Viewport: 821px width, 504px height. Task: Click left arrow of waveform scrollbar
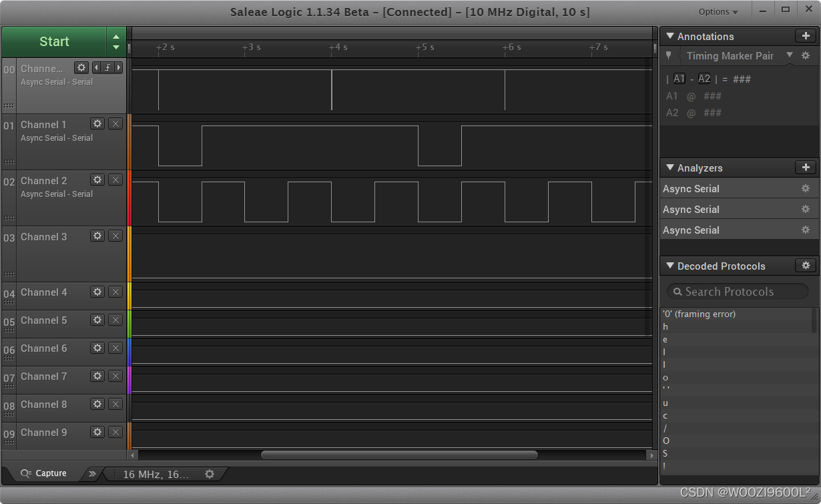(133, 455)
